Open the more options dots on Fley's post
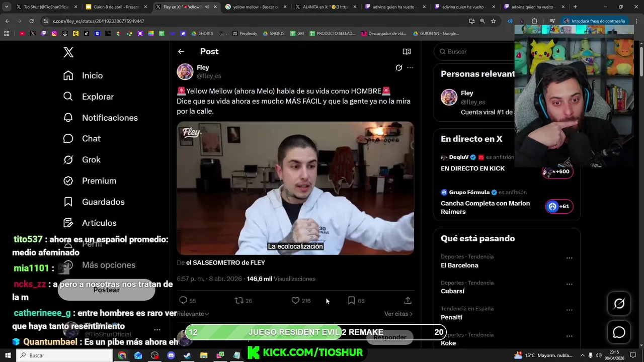 point(410,67)
